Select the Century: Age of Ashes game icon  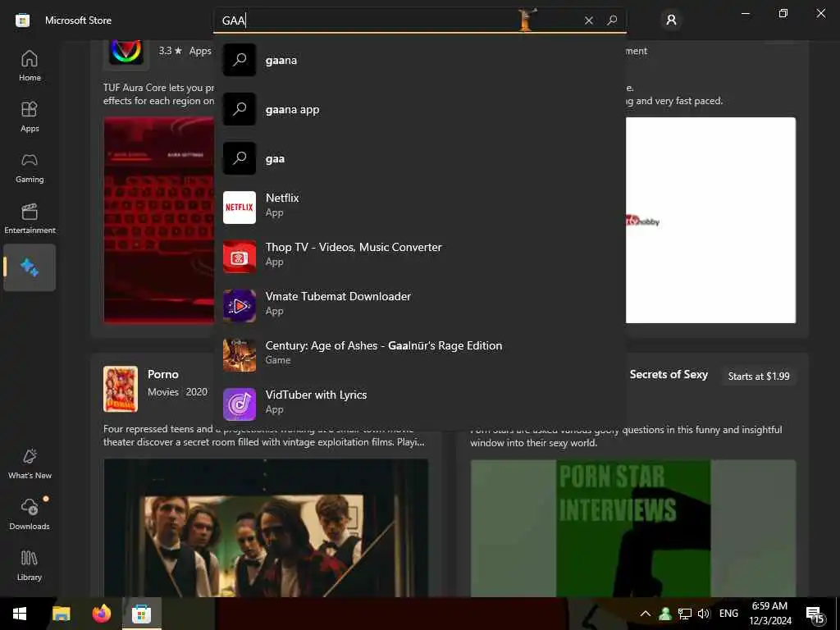pyautogui.click(x=240, y=355)
